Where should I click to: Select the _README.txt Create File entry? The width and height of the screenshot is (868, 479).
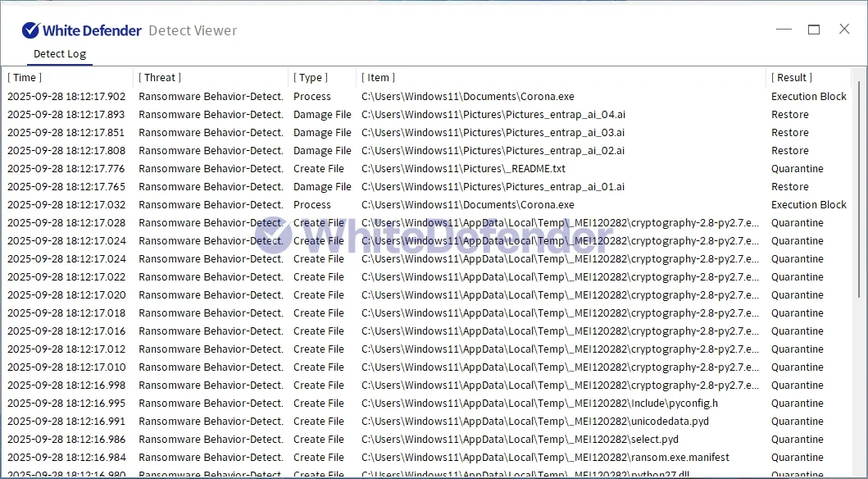(x=463, y=169)
